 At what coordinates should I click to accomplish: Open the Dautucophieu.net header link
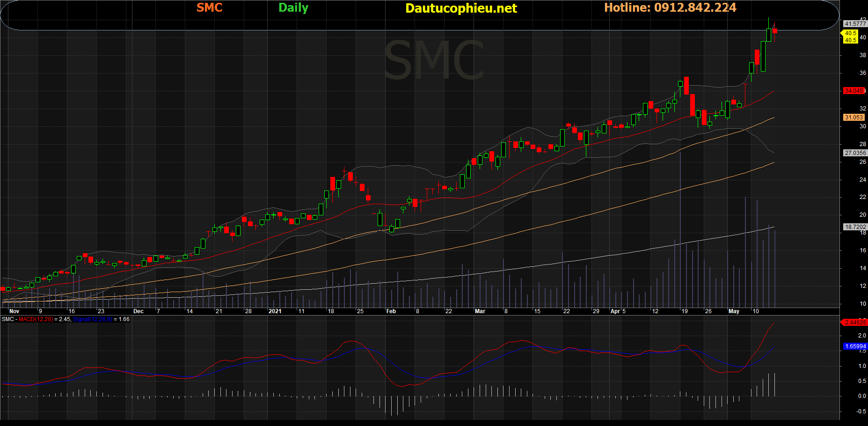[x=461, y=8]
